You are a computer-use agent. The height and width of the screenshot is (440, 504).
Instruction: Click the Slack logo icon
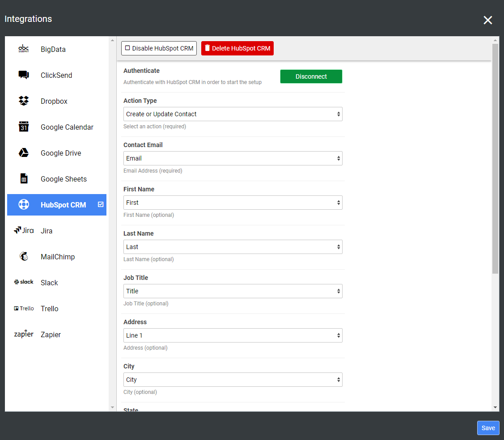point(23,282)
